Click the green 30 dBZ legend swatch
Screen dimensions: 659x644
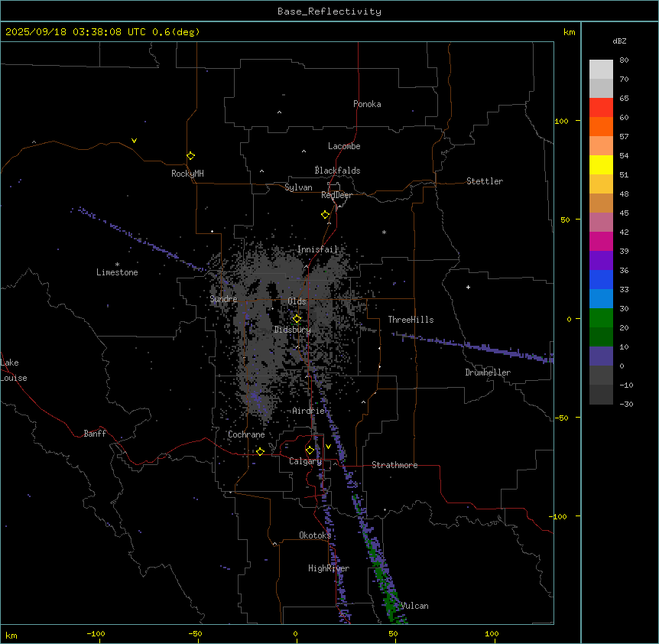tap(601, 317)
